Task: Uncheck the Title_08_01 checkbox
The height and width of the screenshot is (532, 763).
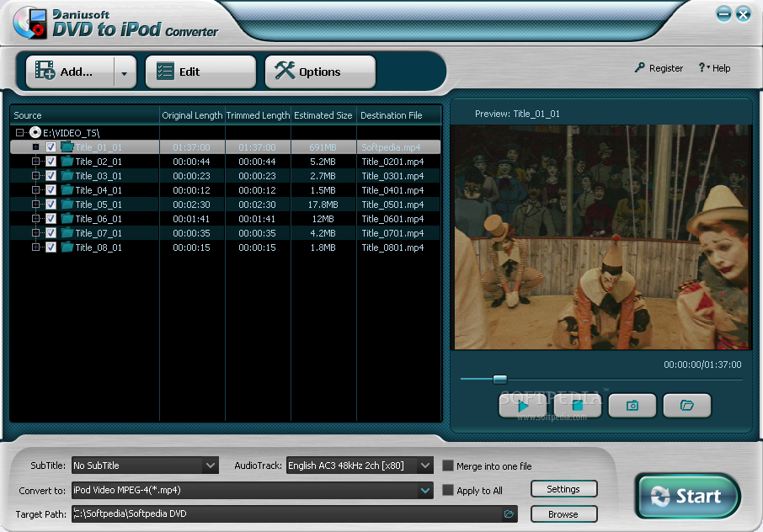Action: pyautogui.click(x=51, y=247)
